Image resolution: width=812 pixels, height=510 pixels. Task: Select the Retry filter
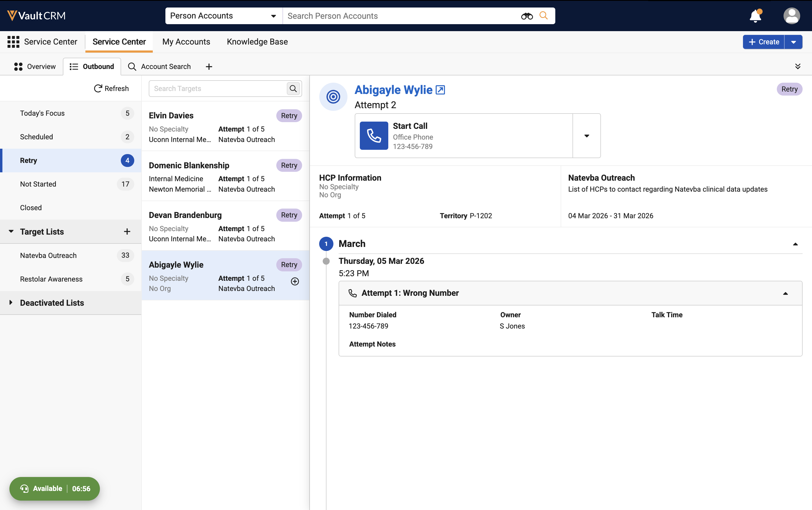(x=70, y=161)
